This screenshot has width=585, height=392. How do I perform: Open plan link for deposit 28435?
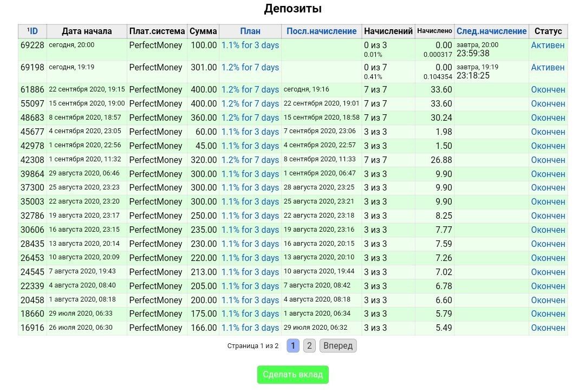(250, 244)
